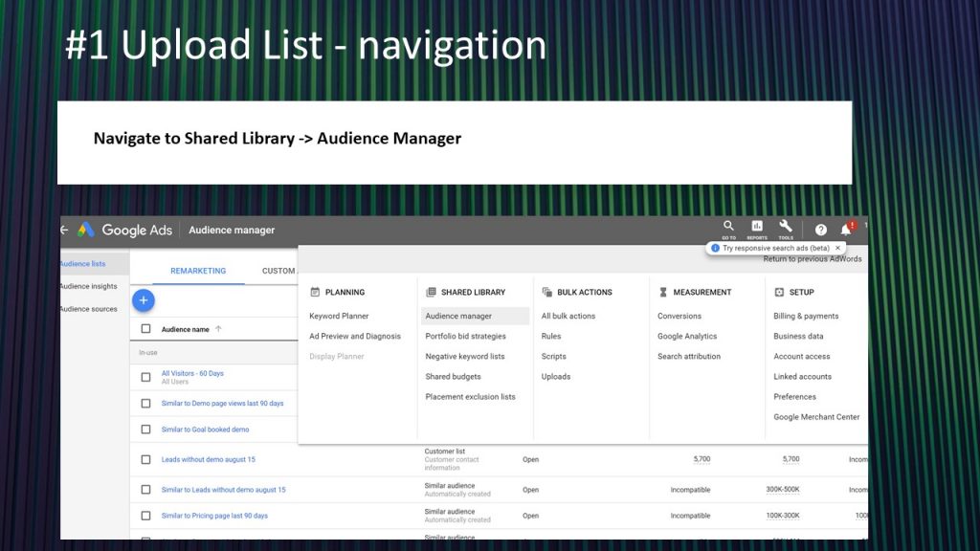
Task: Open Similar to Goal booked demo audience
Action: [205, 430]
